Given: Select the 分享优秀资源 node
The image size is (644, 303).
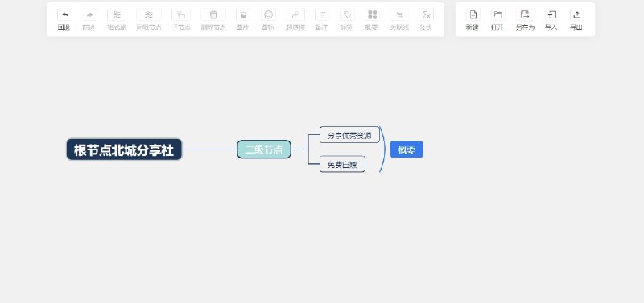Looking at the screenshot, I should point(349,135).
